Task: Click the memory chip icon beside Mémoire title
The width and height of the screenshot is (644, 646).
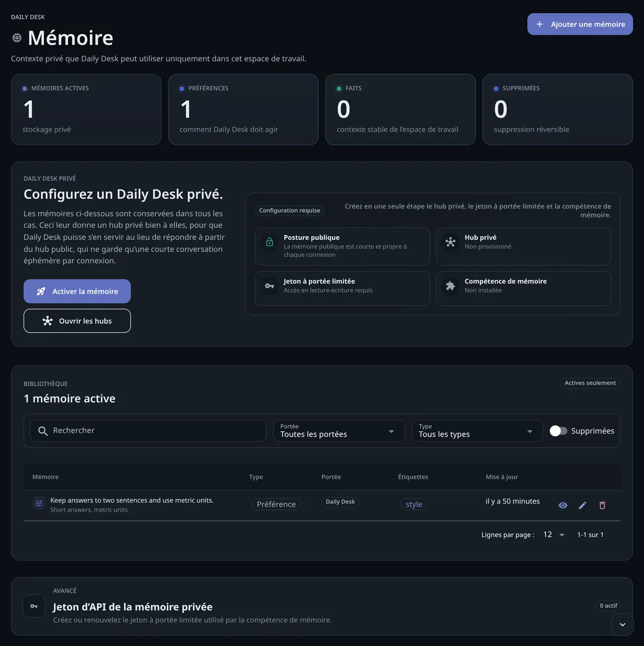Action: pos(16,38)
